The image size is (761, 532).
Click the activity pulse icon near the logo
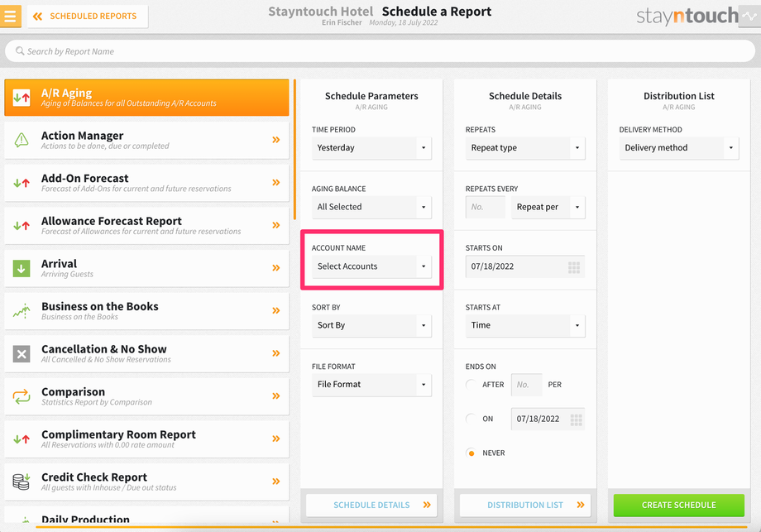(x=750, y=16)
